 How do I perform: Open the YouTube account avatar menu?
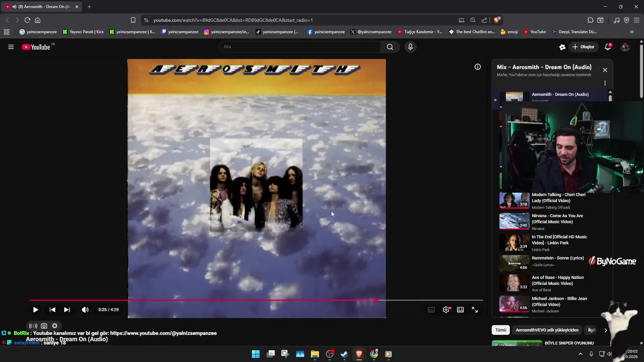pyautogui.click(x=625, y=47)
